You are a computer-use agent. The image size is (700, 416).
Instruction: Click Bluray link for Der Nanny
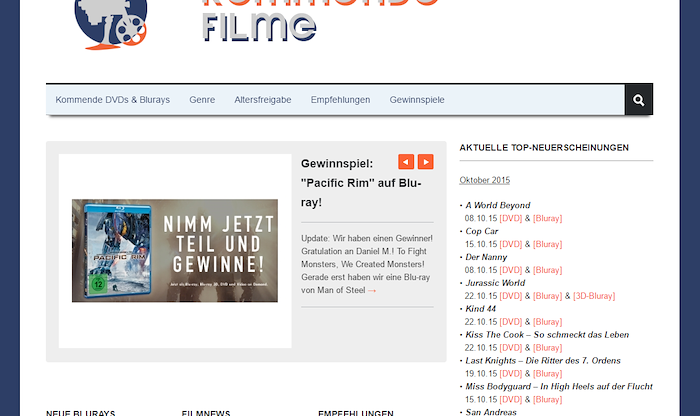(548, 270)
